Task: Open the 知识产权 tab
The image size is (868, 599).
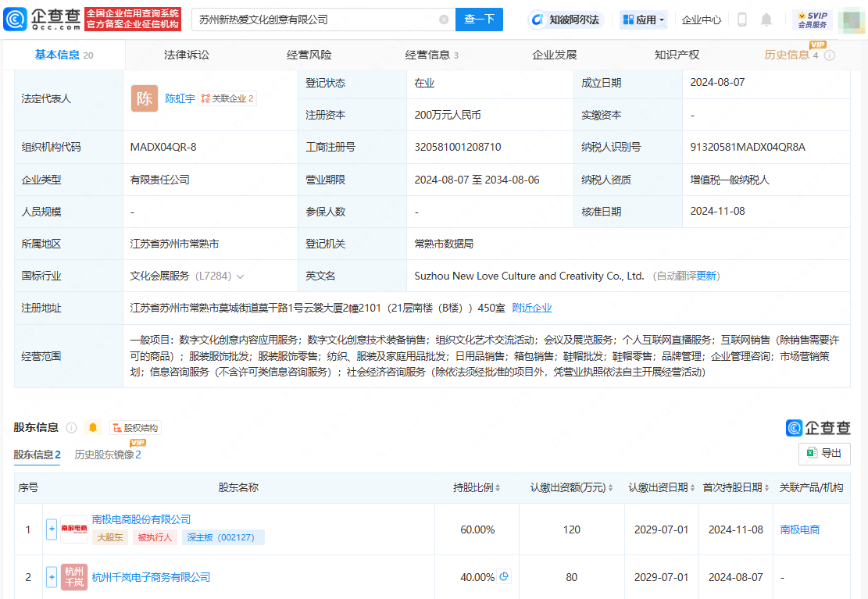Action: pyautogui.click(x=676, y=55)
